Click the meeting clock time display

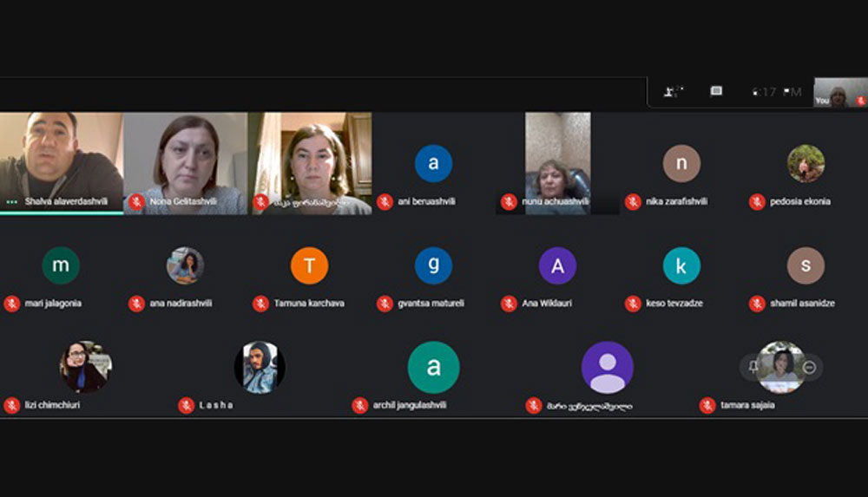777,92
